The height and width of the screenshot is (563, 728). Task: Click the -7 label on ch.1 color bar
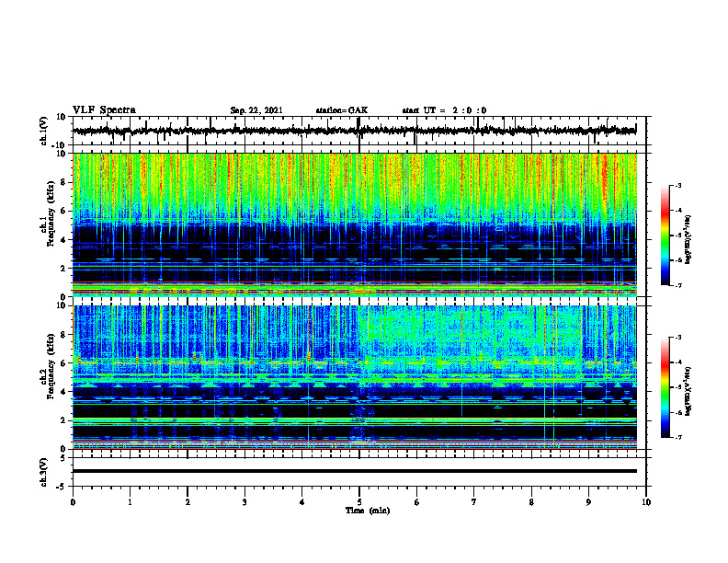pyautogui.click(x=678, y=285)
